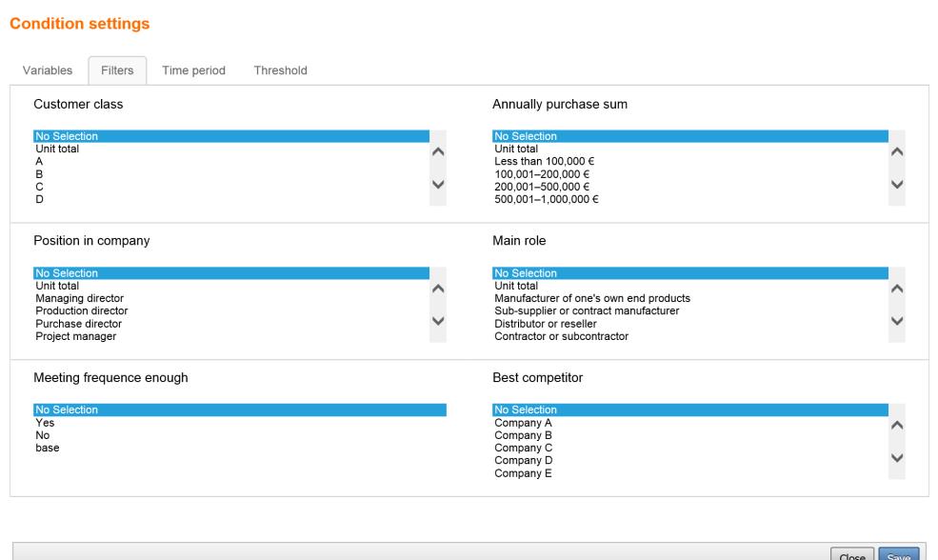Select No Selection in Annually purchase sum
This screenshot has width=938, height=560.
coord(690,136)
